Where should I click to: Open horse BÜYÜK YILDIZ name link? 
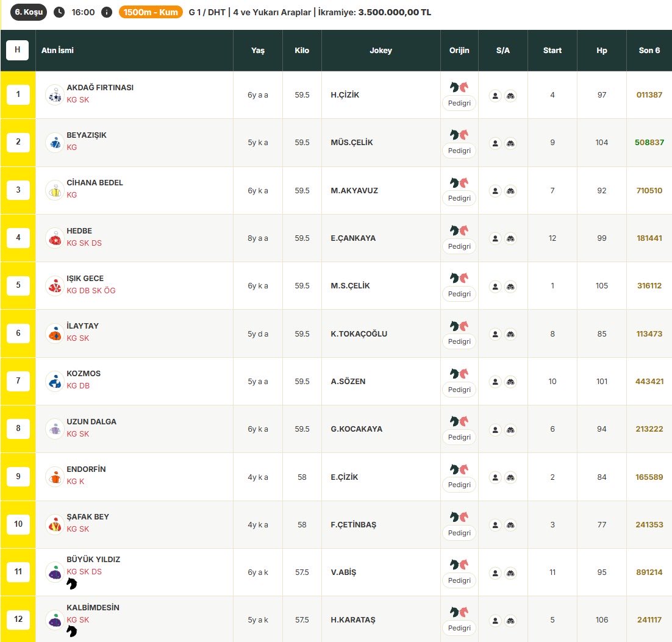93,560
